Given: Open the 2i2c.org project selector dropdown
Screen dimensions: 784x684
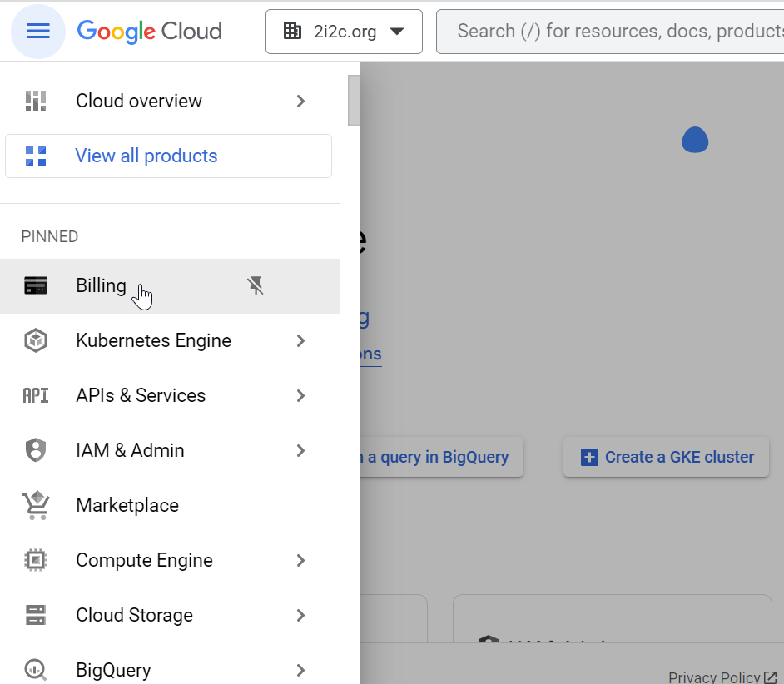Looking at the screenshot, I should [344, 32].
